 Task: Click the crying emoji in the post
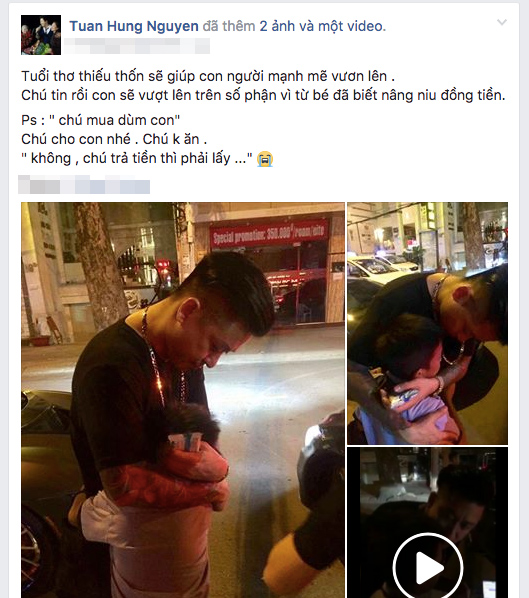coord(265,159)
